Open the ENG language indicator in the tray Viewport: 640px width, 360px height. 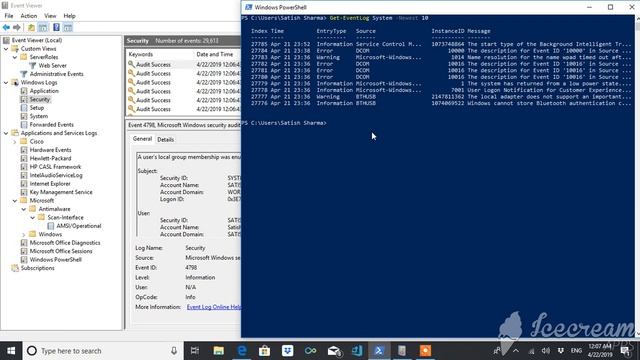(576, 351)
